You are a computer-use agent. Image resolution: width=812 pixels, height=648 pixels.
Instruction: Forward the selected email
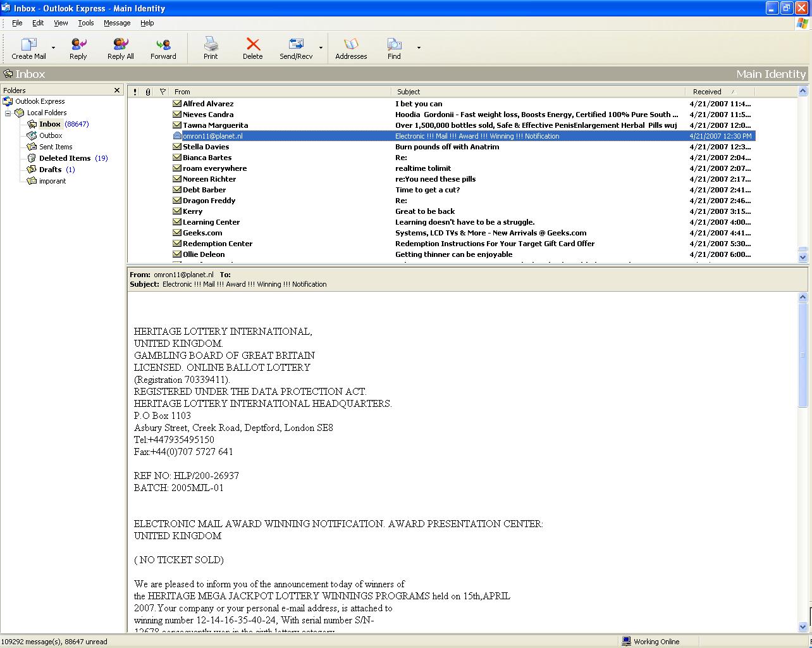(x=163, y=48)
